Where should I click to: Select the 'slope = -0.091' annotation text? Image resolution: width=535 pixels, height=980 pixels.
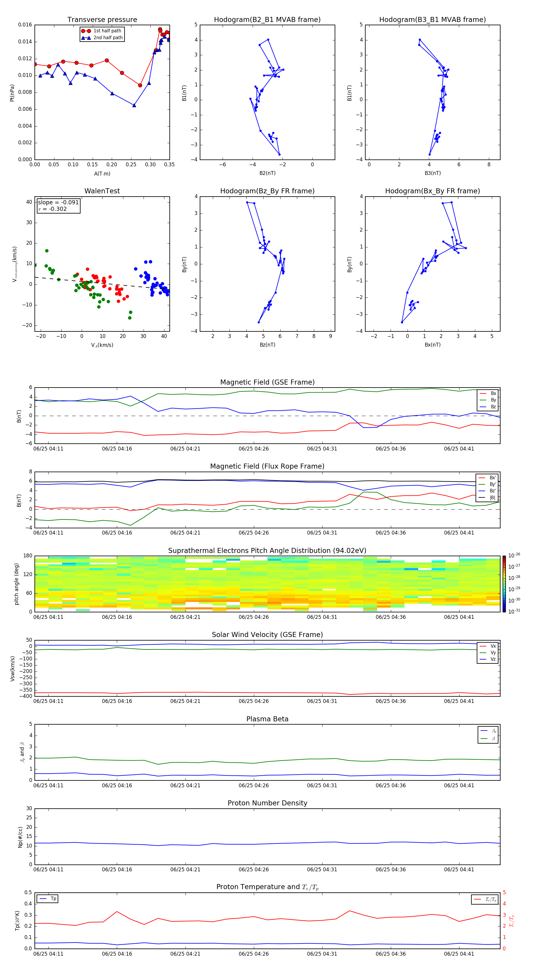point(58,203)
